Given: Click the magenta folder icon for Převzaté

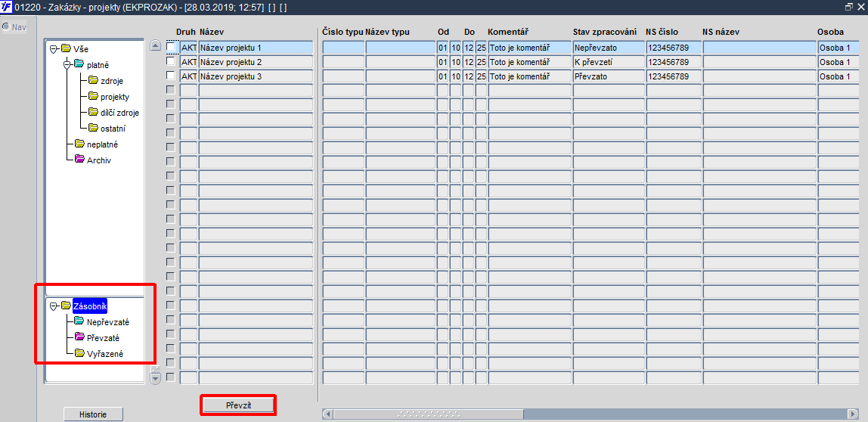Looking at the screenshot, I should [79, 337].
